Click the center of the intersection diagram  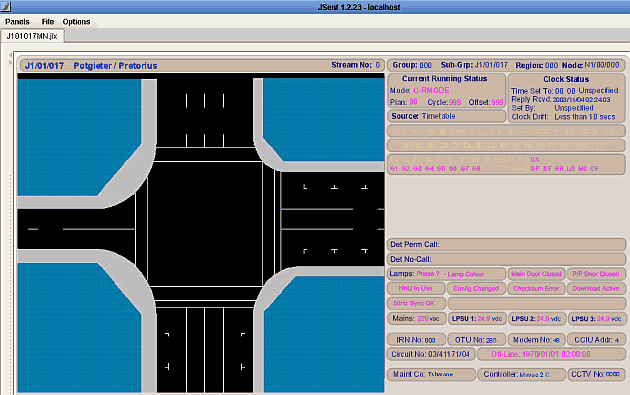pyautogui.click(x=205, y=224)
